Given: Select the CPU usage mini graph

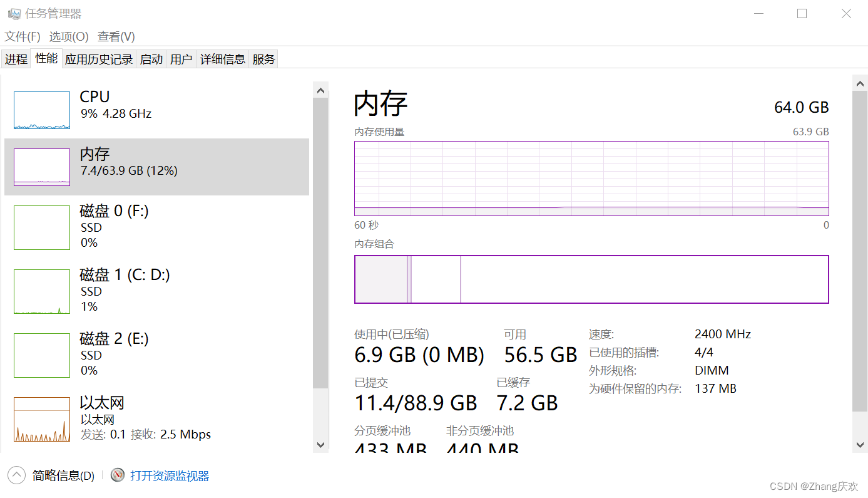Looking at the screenshot, I should tap(42, 110).
